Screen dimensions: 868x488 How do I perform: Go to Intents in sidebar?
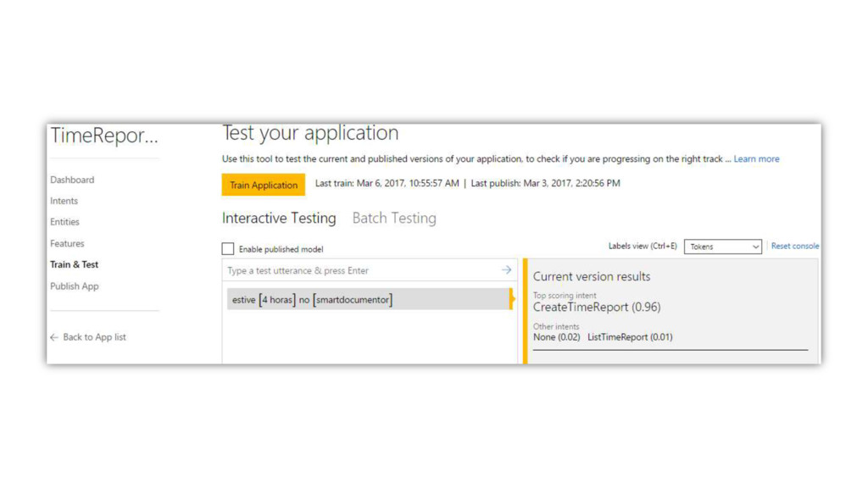point(64,201)
